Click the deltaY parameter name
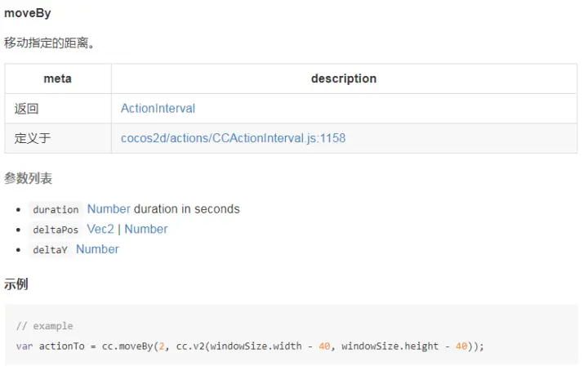Viewport: 588px width, 371px height. pos(50,250)
